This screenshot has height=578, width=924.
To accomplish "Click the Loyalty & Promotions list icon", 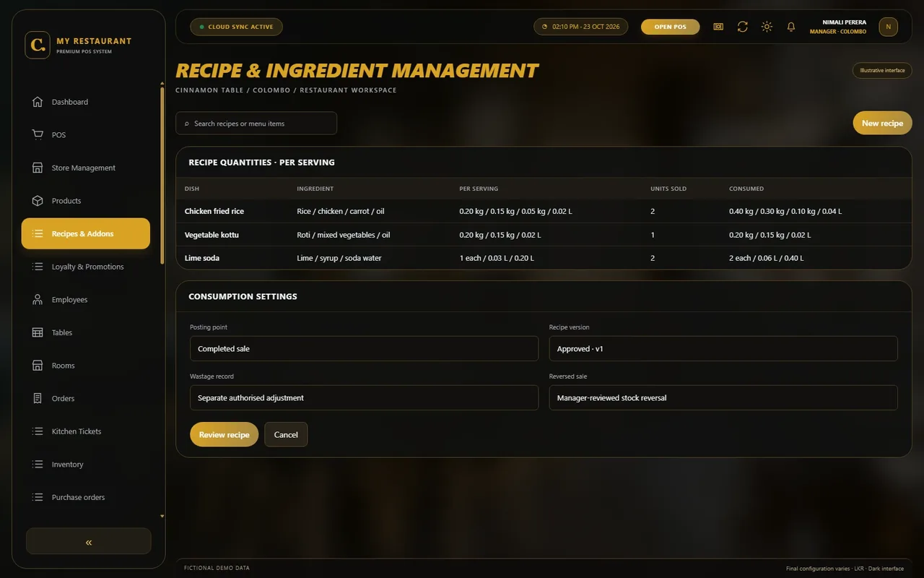I will pyautogui.click(x=38, y=267).
